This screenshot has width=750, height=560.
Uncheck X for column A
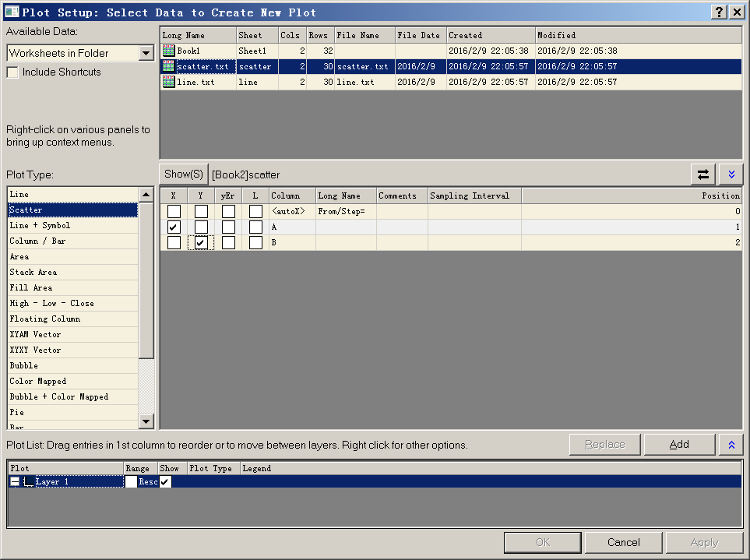pos(174,227)
